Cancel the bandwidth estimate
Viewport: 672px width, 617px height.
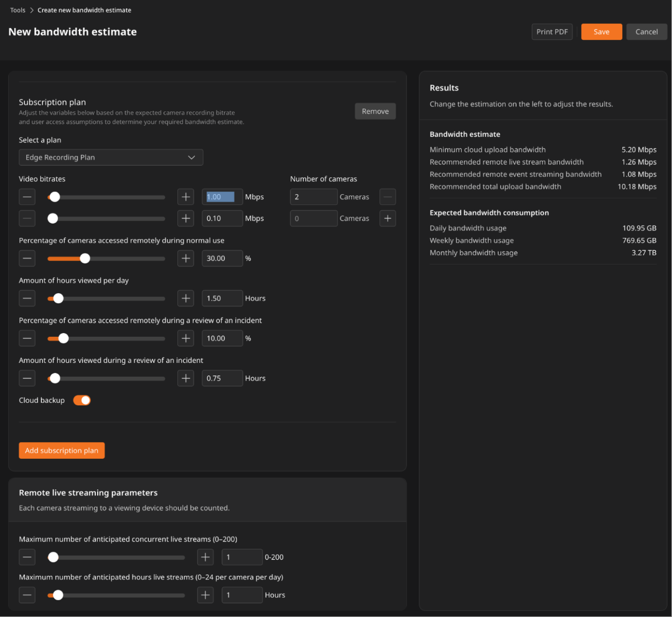coord(646,32)
